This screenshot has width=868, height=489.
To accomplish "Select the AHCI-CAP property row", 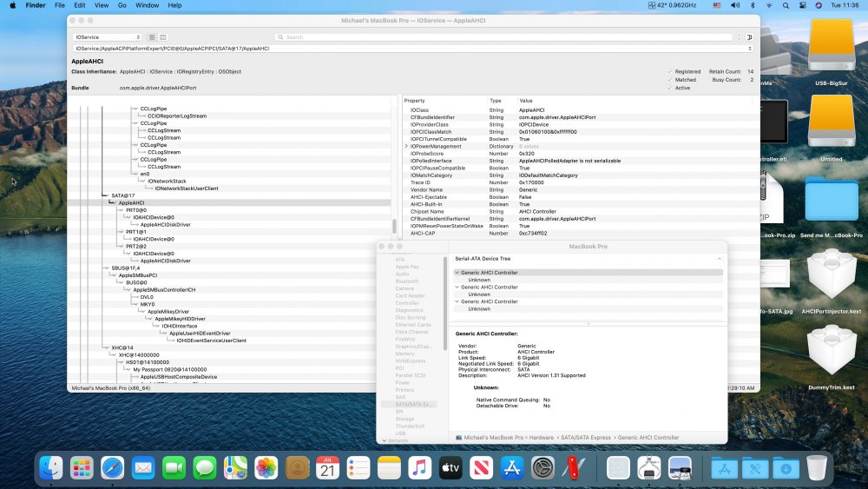I will (579, 233).
